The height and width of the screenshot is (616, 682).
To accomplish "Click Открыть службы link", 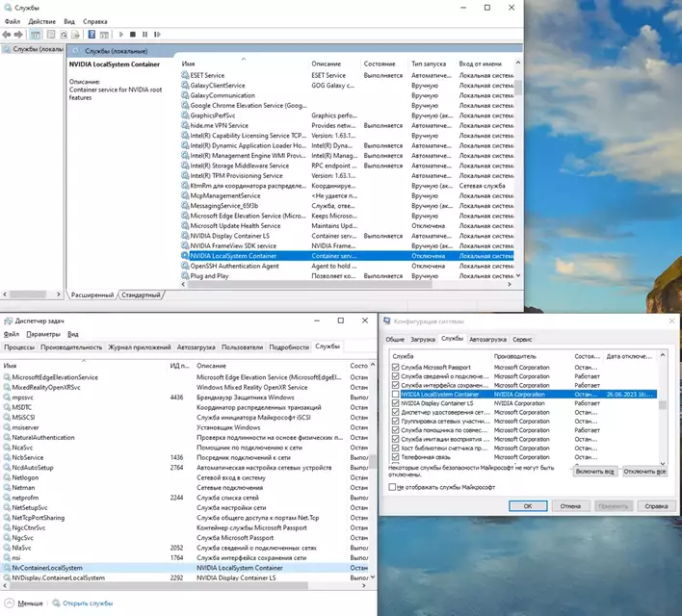I will click(x=88, y=603).
